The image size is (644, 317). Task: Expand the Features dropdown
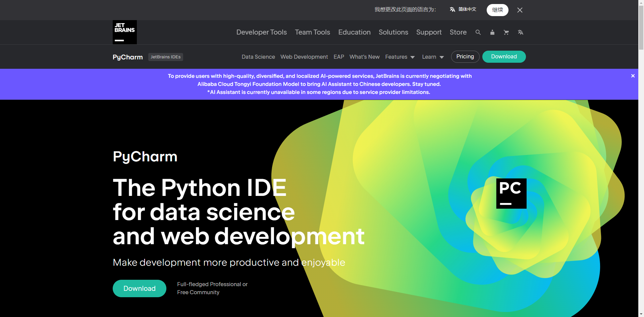pos(400,57)
